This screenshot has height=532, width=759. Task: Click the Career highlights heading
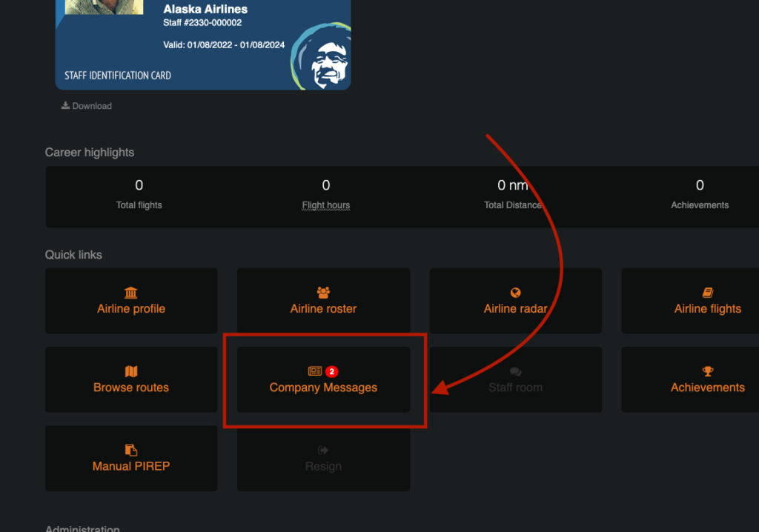click(x=90, y=153)
